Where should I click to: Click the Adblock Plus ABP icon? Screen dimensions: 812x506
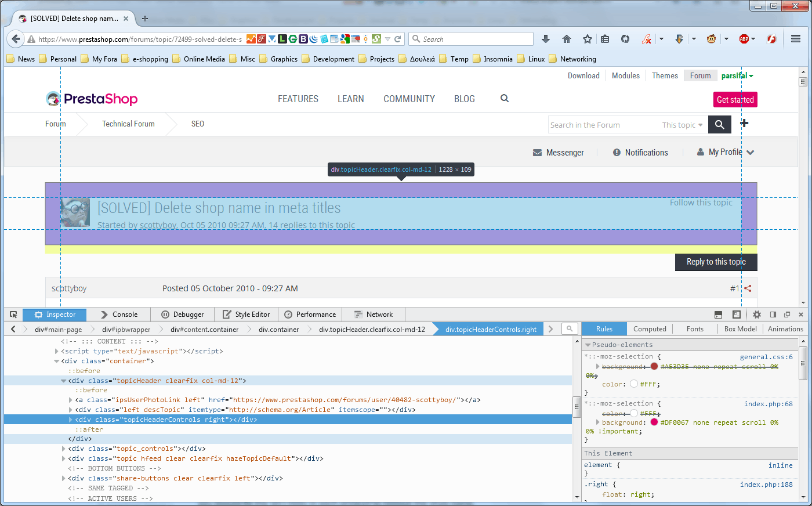point(744,39)
